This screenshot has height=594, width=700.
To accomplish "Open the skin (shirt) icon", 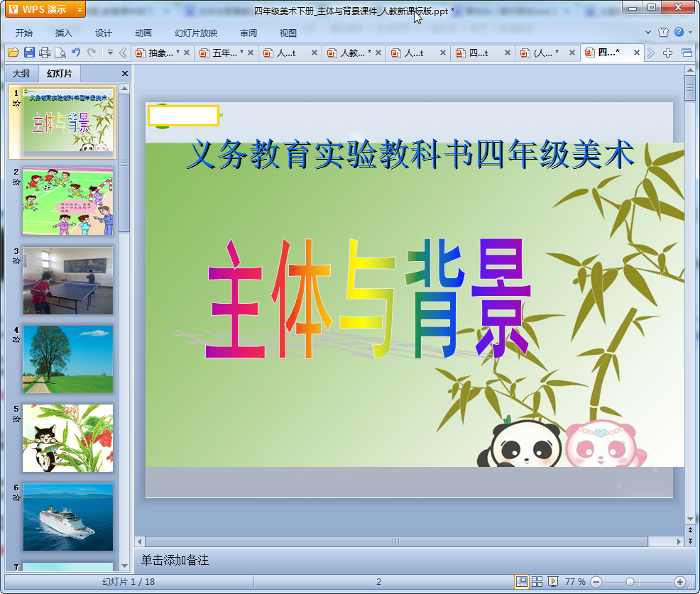I will (663, 32).
